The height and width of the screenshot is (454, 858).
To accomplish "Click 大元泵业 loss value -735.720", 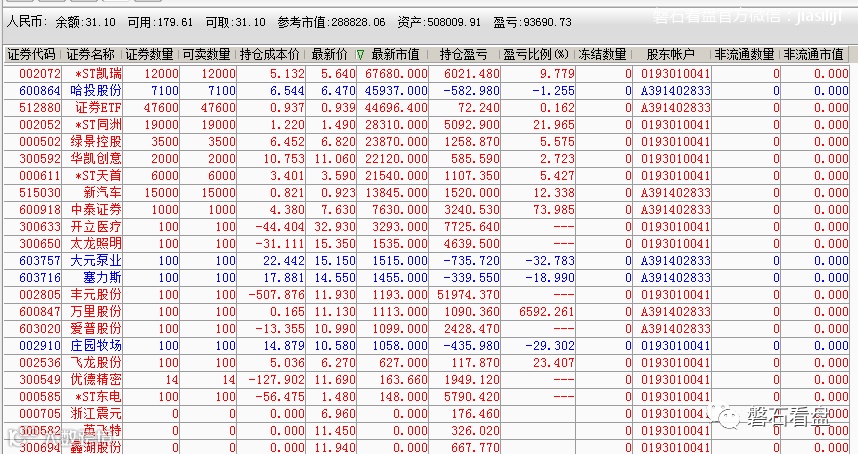I will tap(471, 260).
